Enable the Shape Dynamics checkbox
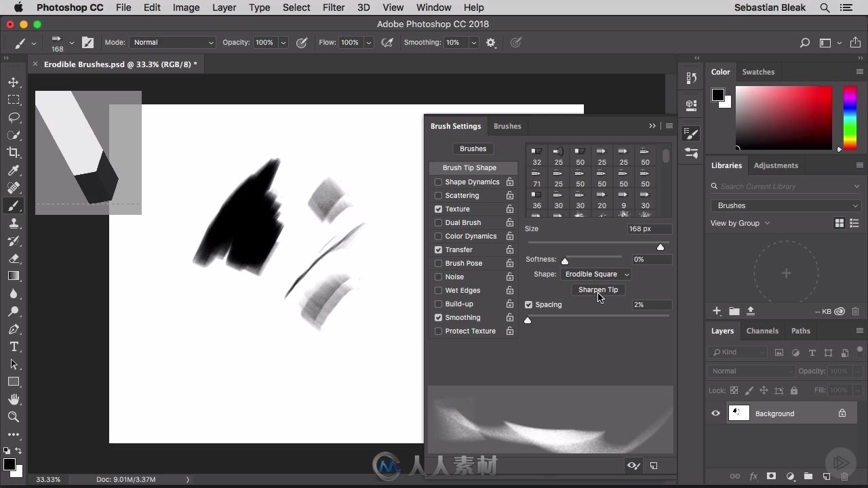This screenshot has height=488, width=868. coord(438,182)
